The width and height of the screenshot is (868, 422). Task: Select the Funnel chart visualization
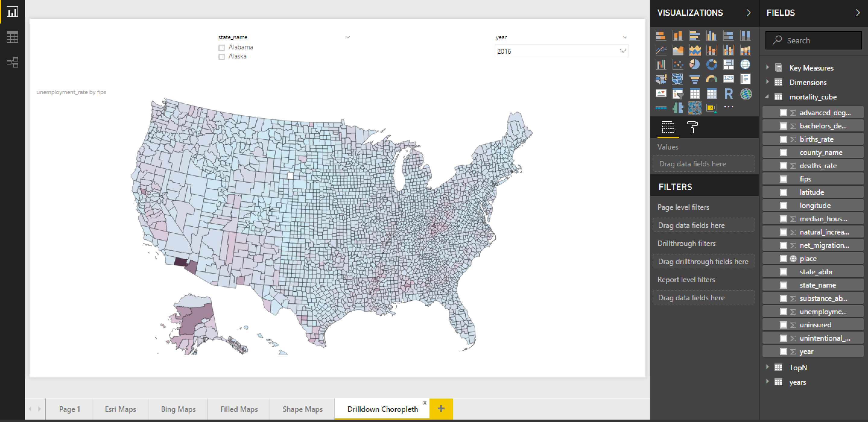[695, 79]
